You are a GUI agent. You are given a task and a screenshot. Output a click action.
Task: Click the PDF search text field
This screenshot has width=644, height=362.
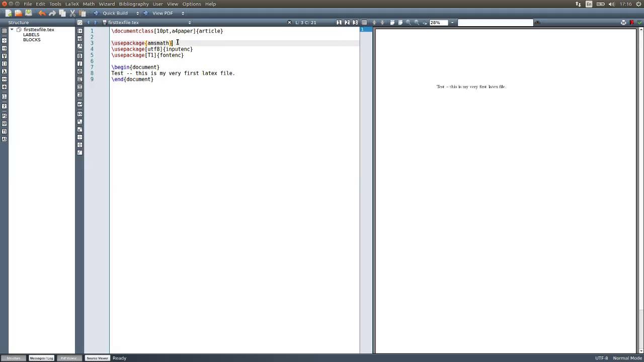click(495, 23)
